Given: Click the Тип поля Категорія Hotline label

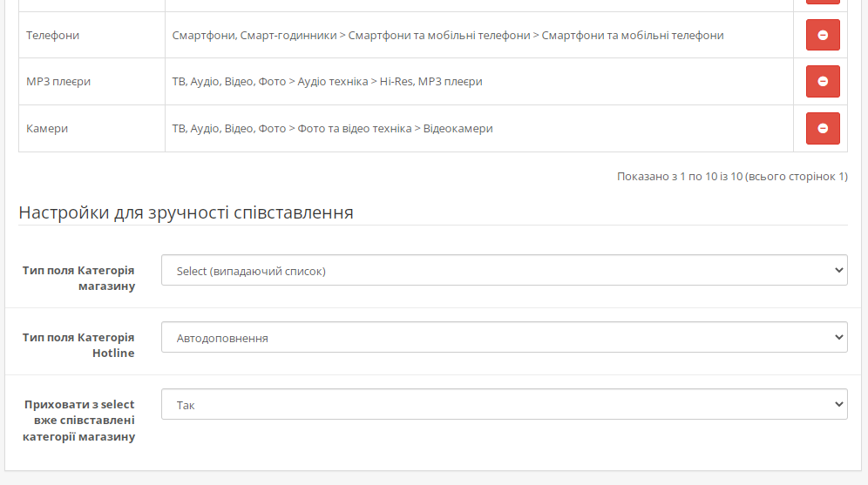Looking at the screenshot, I should click(78, 345).
